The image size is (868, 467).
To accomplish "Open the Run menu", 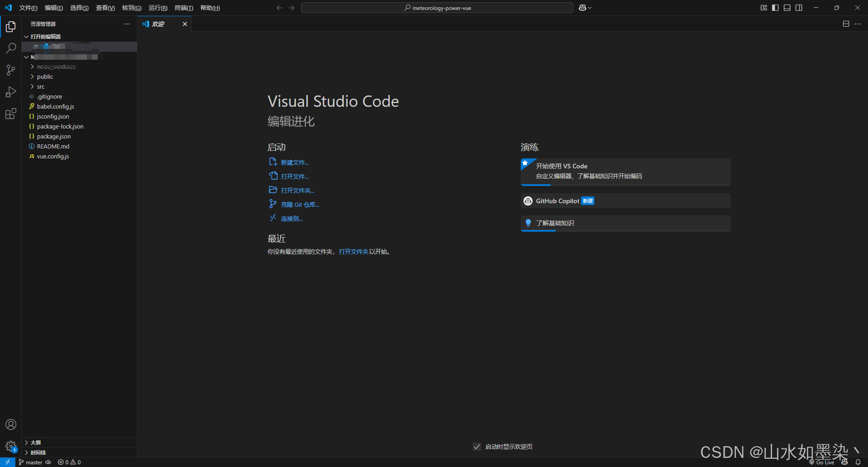I will point(158,8).
